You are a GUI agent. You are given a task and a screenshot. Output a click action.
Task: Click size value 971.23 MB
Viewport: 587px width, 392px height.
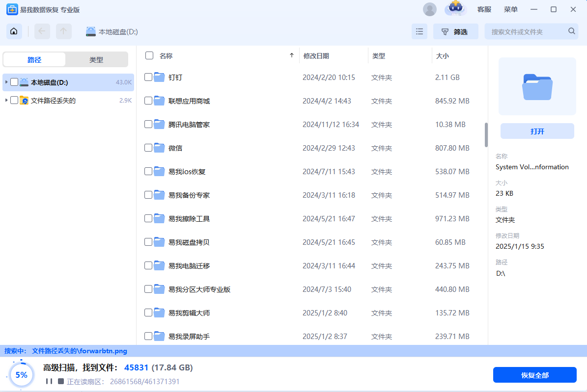(x=452, y=218)
